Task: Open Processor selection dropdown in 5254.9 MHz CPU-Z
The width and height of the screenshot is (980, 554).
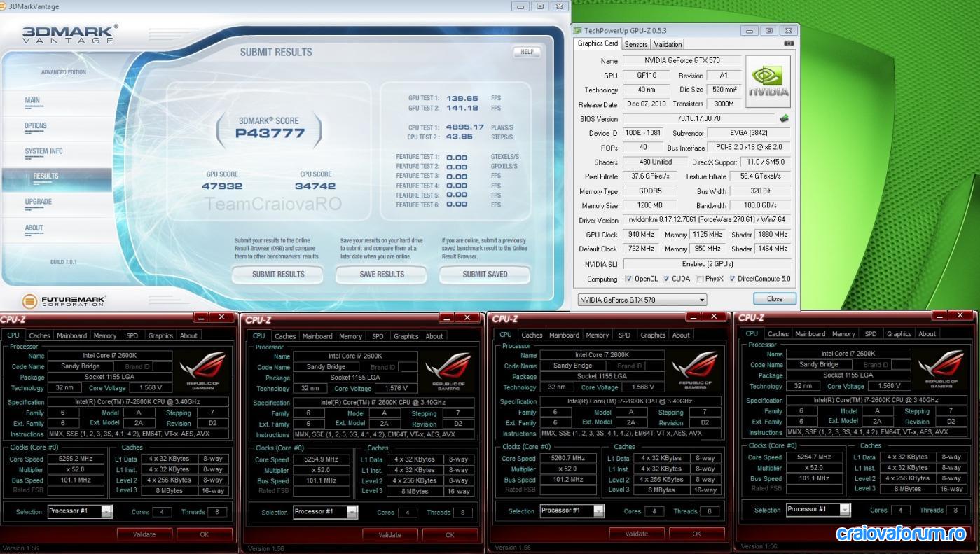Action: pyautogui.click(x=325, y=511)
